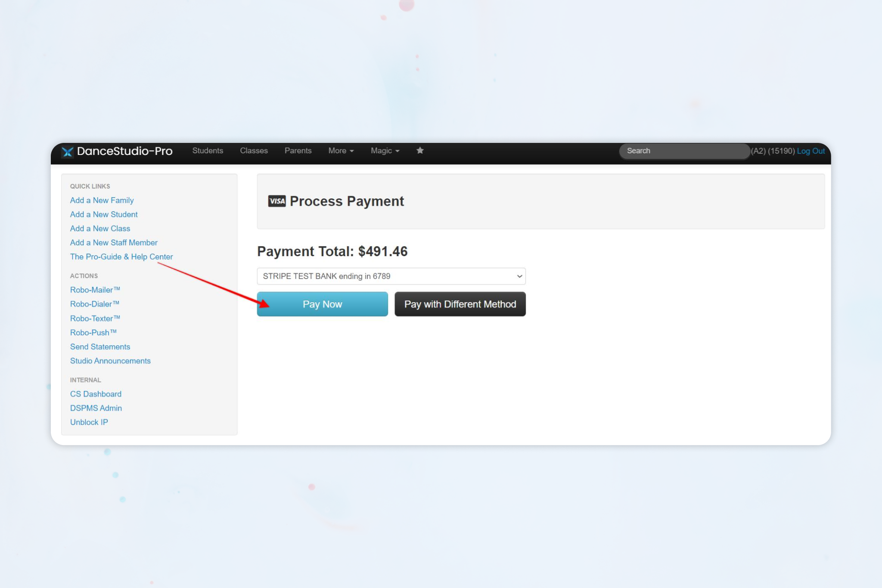The image size is (882, 588).
Task: Open the payment method selector showing STRIPE TEST BANK
Action: coord(391,276)
